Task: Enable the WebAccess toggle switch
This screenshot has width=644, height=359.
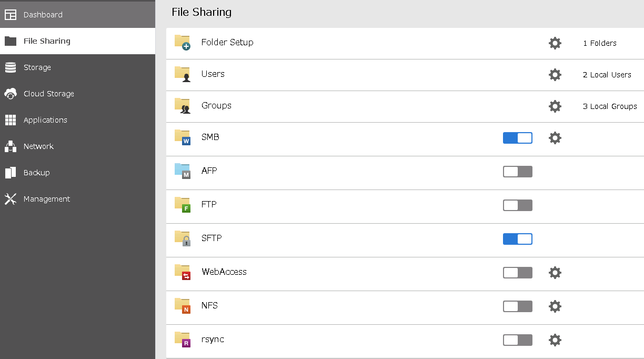Action: [x=517, y=273]
